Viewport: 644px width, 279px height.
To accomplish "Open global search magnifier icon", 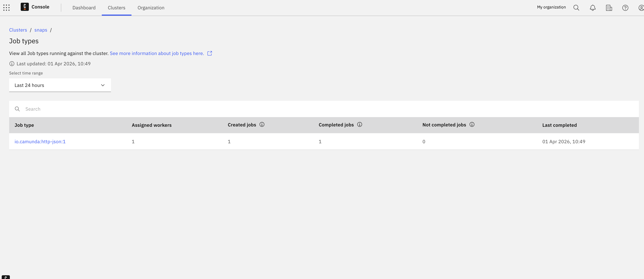I will (576, 8).
